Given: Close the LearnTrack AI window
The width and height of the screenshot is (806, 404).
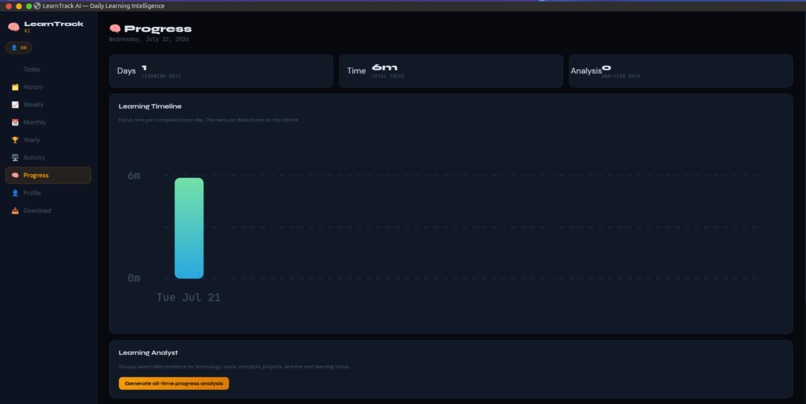Looking at the screenshot, I should coord(9,6).
